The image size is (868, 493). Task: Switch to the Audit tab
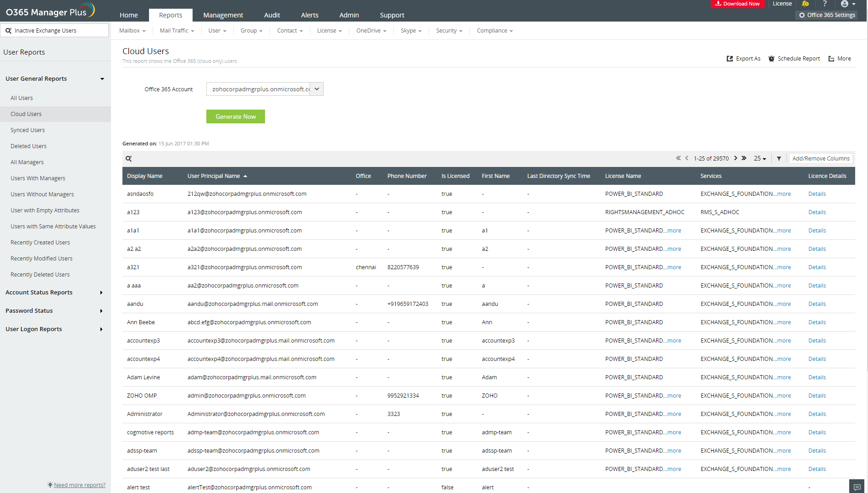(x=272, y=15)
